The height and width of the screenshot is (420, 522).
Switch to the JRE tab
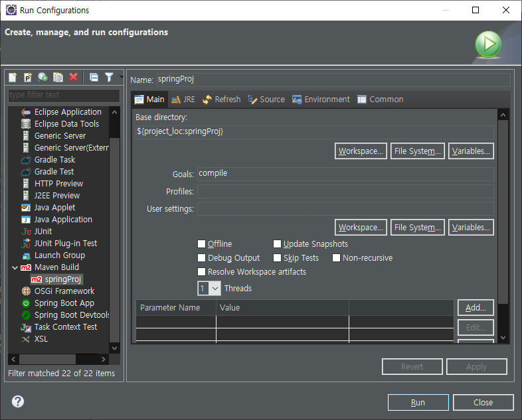[x=183, y=100]
